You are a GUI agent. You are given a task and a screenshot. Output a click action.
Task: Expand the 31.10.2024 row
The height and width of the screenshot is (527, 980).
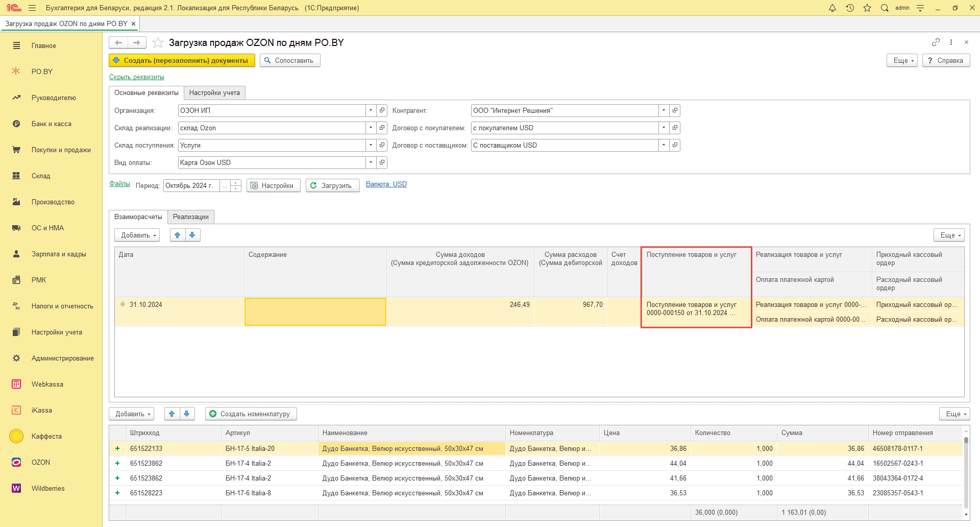[122, 304]
